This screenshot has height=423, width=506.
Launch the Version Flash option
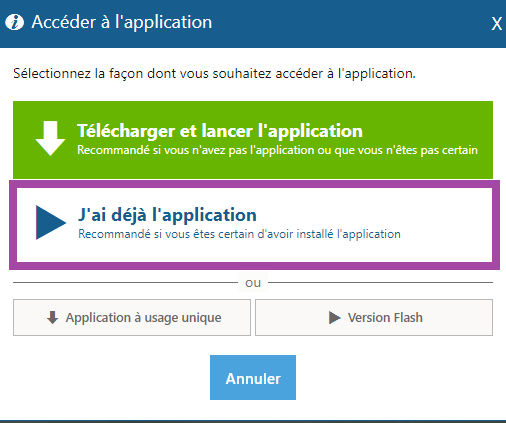click(374, 317)
